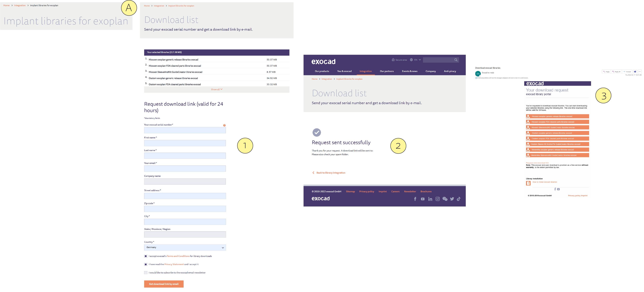Viewport: 644px width, 292px height.
Task: Open the TikTok icon in website footer
Action: (x=459, y=199)
